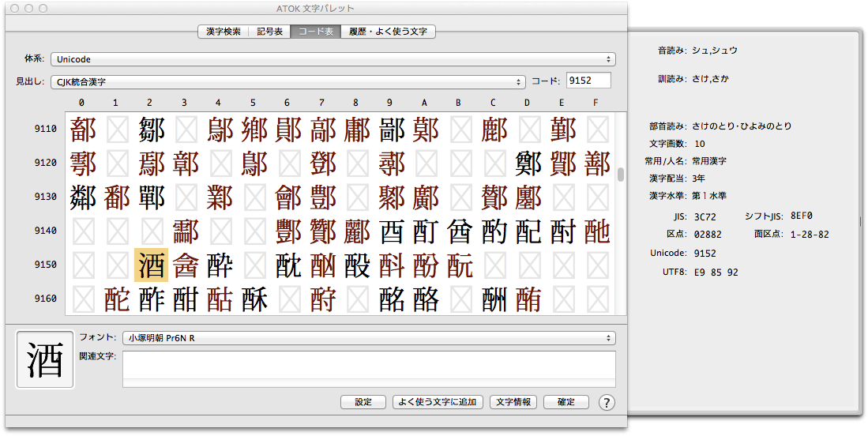This screenshot has height=436, width=868.
Task: Open help with the question mark button
Action: point(607,402)
